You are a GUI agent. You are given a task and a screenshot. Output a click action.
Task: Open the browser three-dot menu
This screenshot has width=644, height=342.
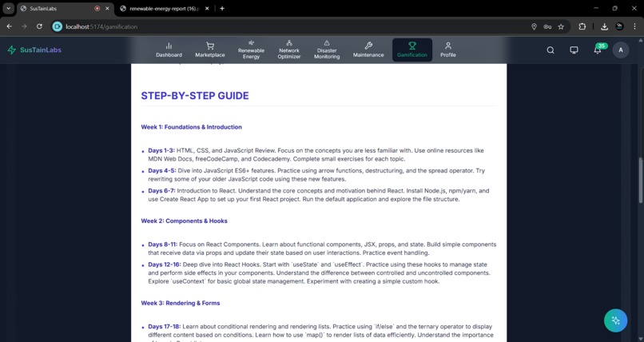[x=634, y=26]
